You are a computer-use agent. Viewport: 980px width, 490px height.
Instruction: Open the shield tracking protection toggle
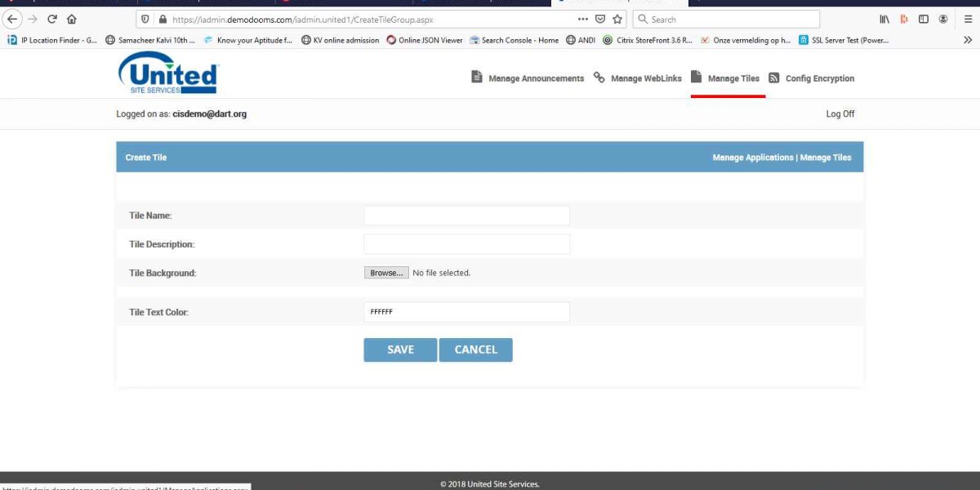tap(147, 19)
